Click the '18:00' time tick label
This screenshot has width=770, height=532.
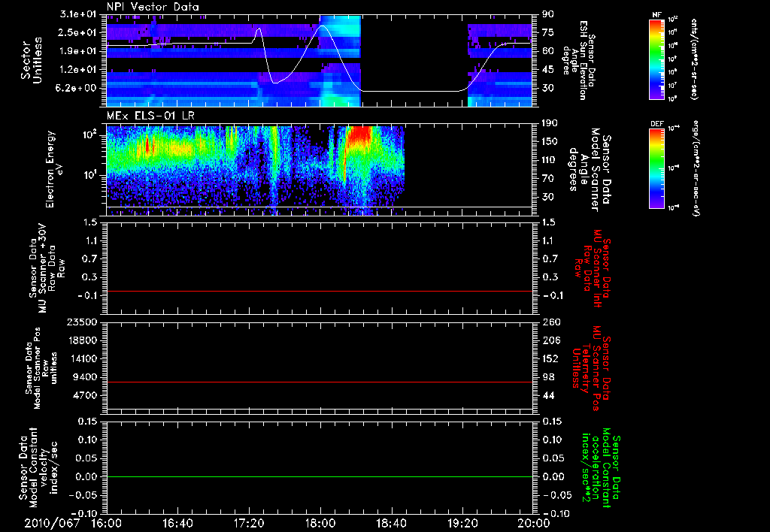320,523
